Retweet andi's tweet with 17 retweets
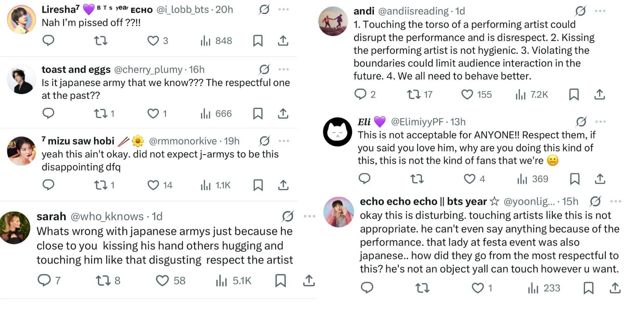The image size is (644, 311). [413, 94]
